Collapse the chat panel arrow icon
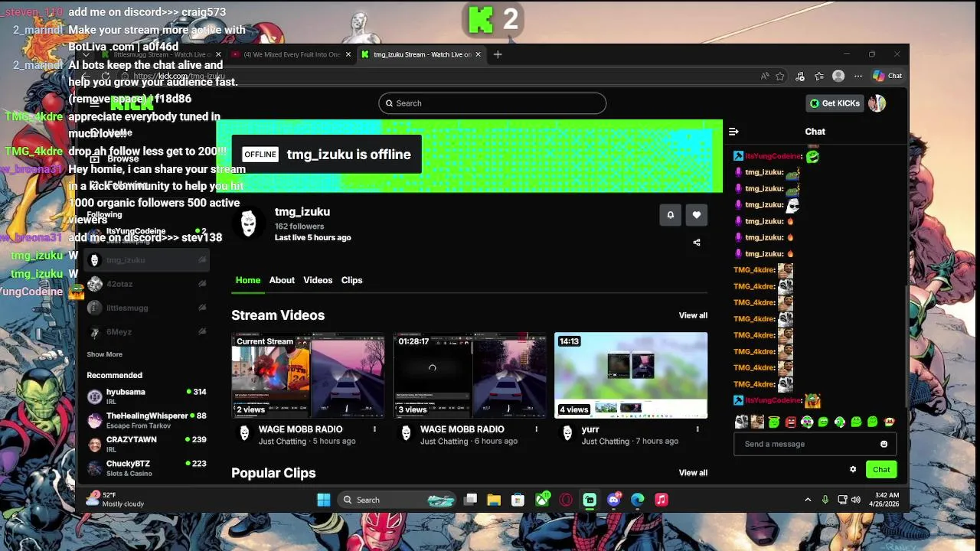980x551 pixels. (733, 132)
